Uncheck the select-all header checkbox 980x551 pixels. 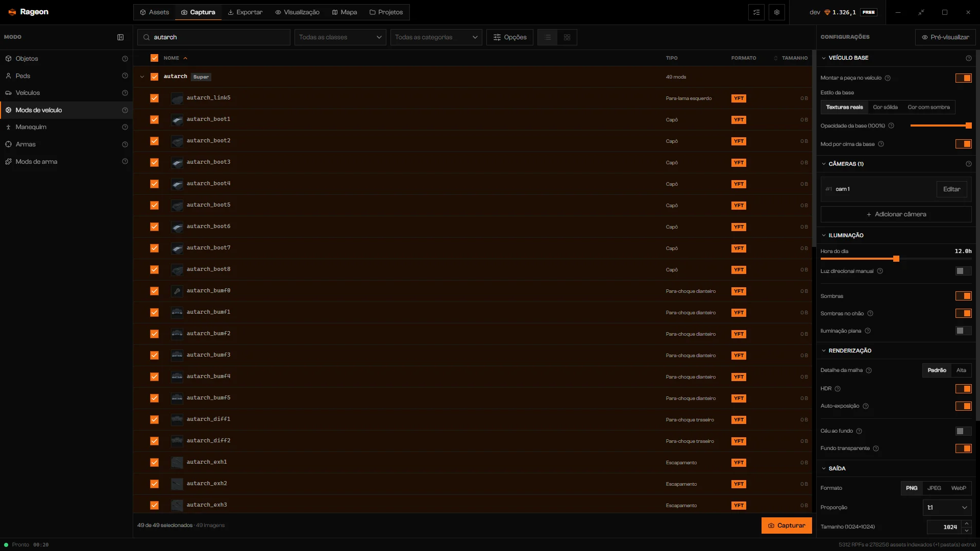coord(154,58)
